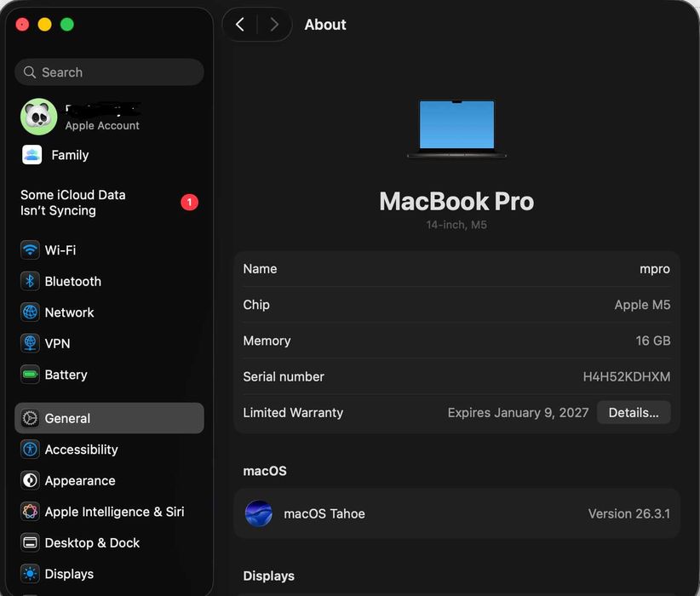Click Expires January 9, 2027 text
The height and width of the screenshot is (596, 700).
[x=518, y=412]
